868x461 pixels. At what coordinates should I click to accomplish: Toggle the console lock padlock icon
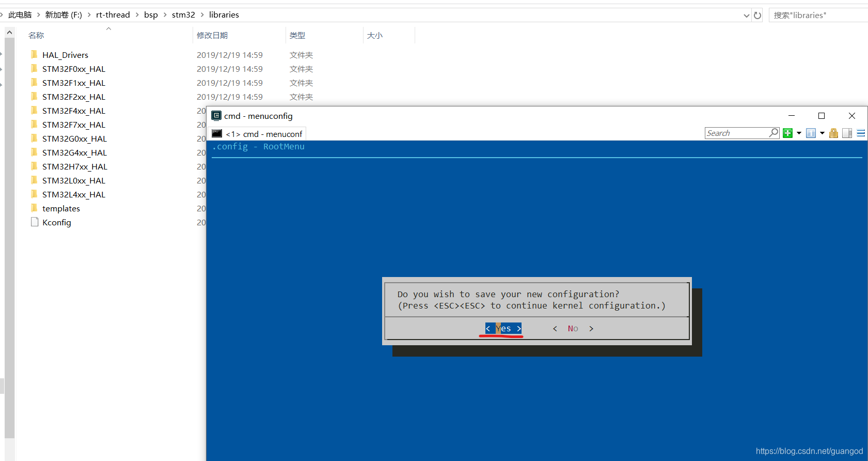[833, 133]
